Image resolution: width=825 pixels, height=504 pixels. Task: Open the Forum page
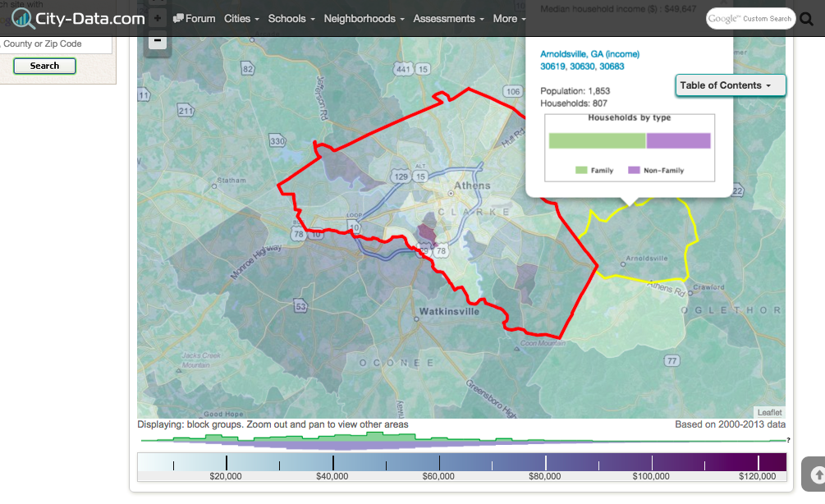(x=195, y=18)
